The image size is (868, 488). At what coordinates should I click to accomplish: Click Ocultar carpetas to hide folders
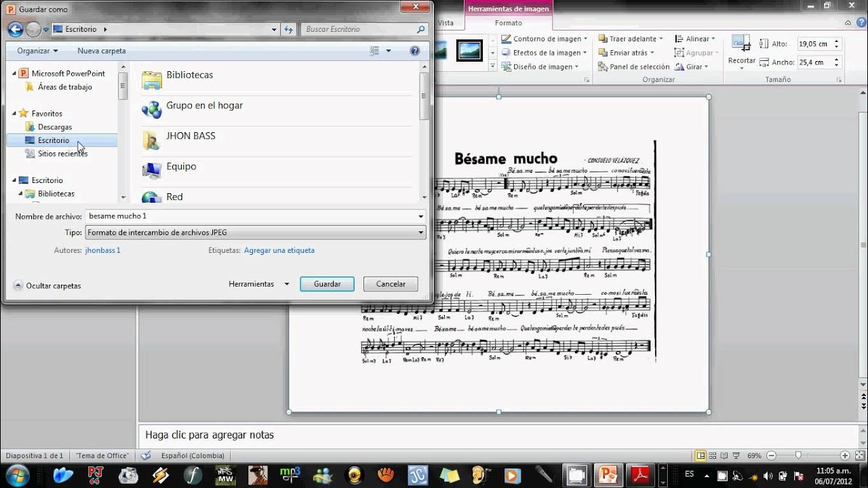click(47, 286)
